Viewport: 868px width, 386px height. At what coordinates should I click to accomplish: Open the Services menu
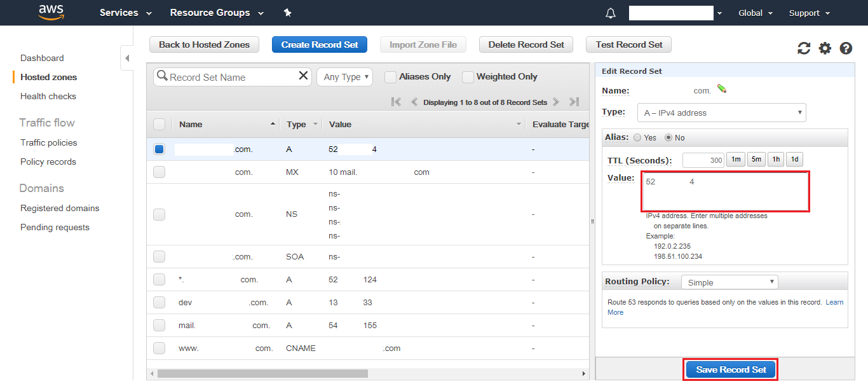[x=126, y=13]
